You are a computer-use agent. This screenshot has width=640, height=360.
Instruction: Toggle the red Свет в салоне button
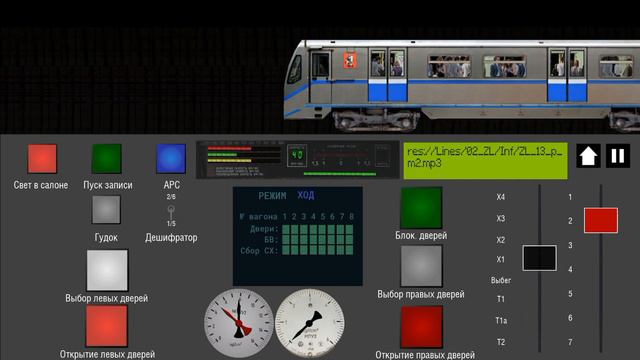pos(42,158)
